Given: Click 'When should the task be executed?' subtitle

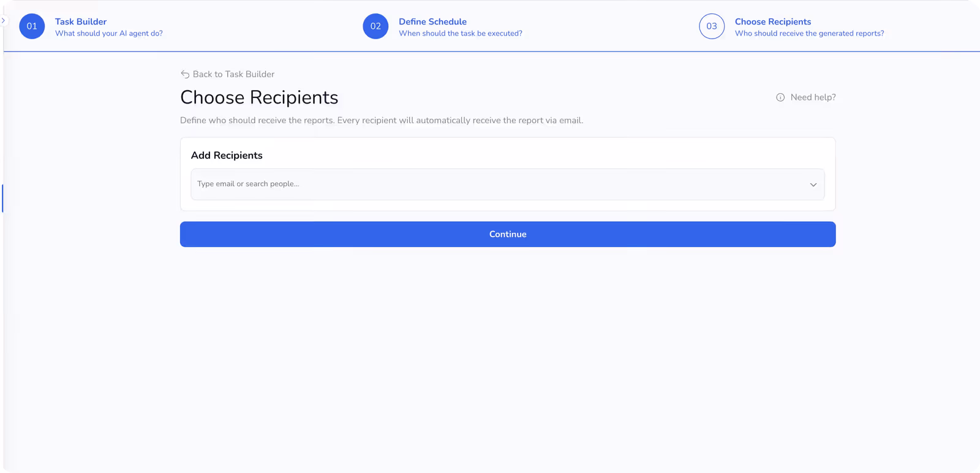Looking at the screenshot, I should [x=461, y=34].
